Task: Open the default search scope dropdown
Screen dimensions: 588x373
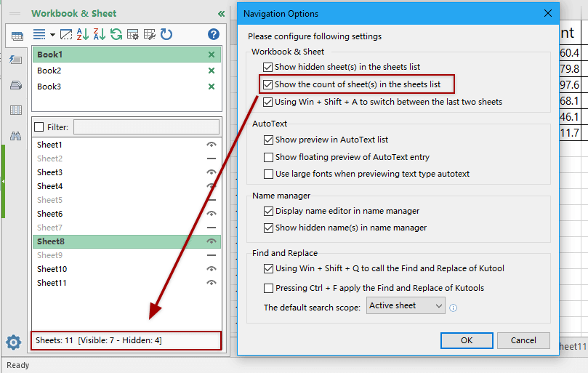Action: 406,306
